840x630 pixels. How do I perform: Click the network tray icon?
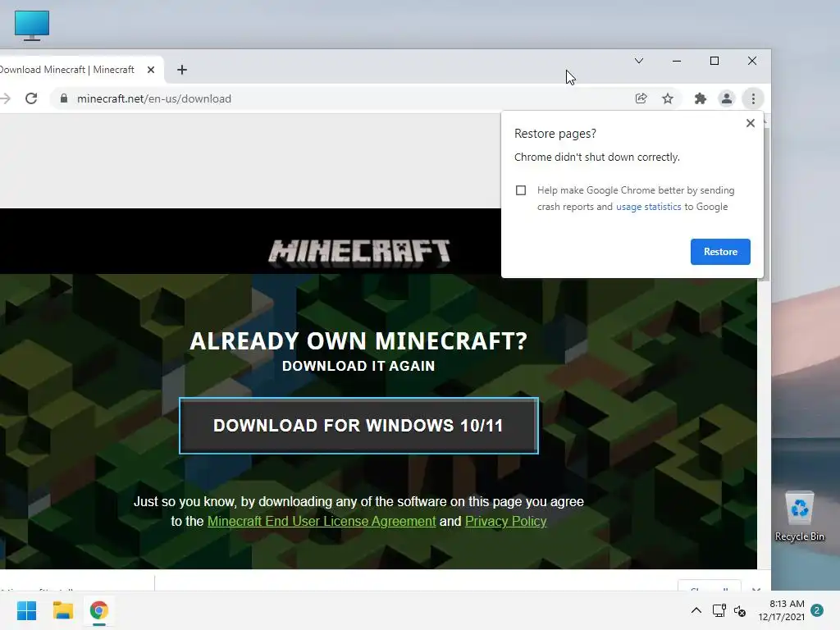coord(719,610)
